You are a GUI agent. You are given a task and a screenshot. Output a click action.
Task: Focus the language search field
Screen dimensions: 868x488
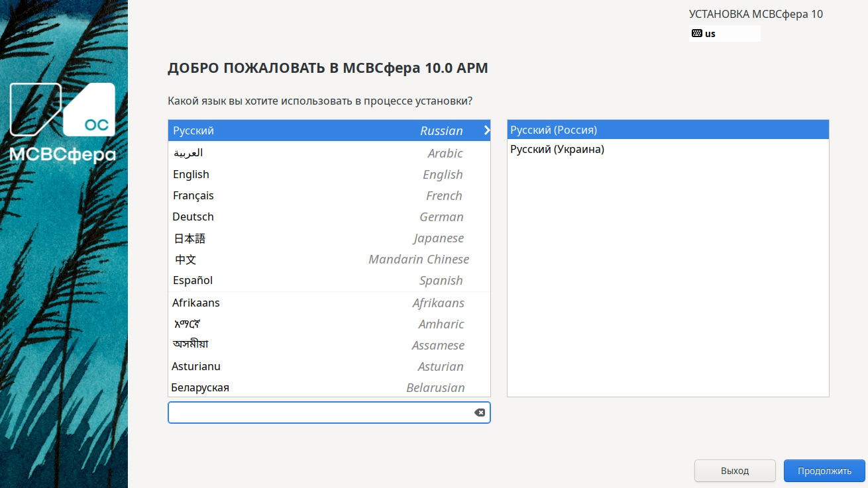pos(318,413)
